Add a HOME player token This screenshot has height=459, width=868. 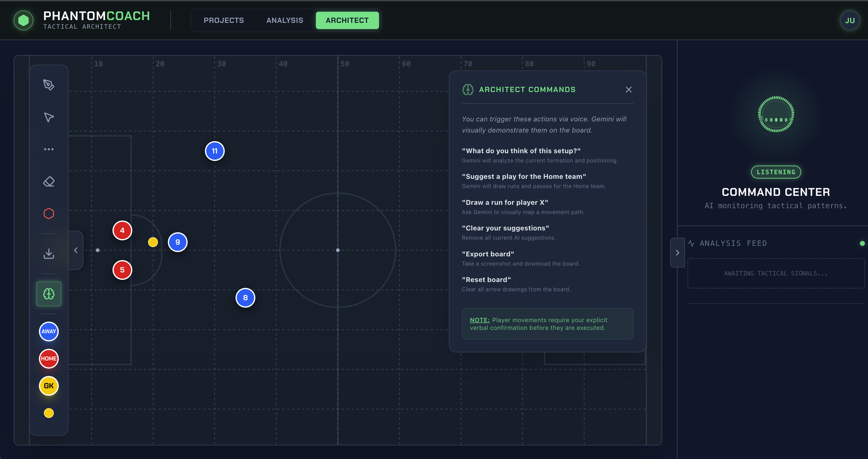pos(49,359)
